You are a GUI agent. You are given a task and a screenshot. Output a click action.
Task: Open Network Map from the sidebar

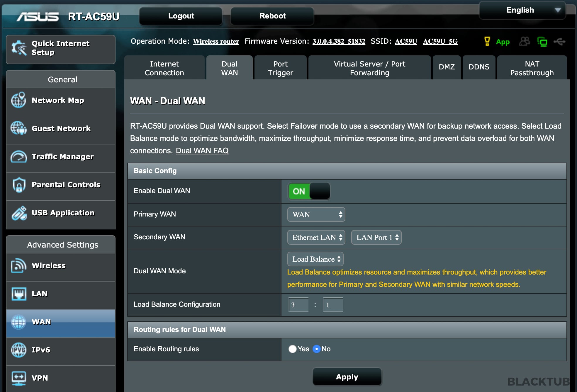pos(58,100)
